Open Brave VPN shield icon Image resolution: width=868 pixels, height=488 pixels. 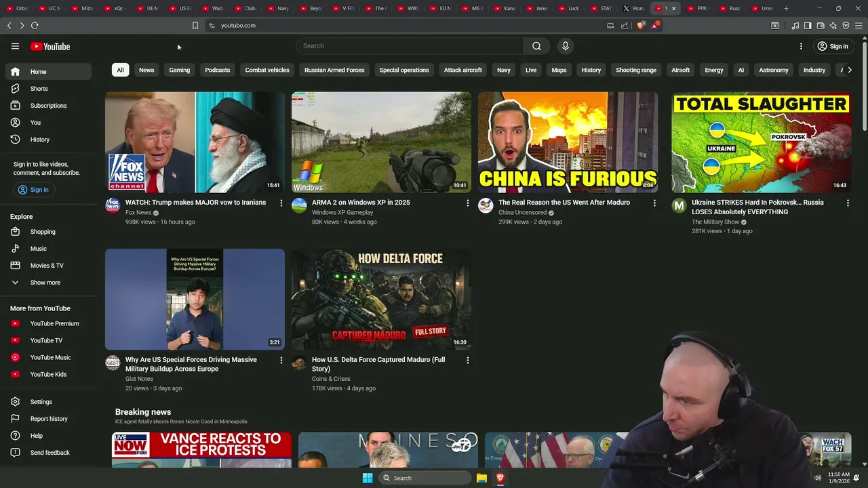(x=846, y=26)
